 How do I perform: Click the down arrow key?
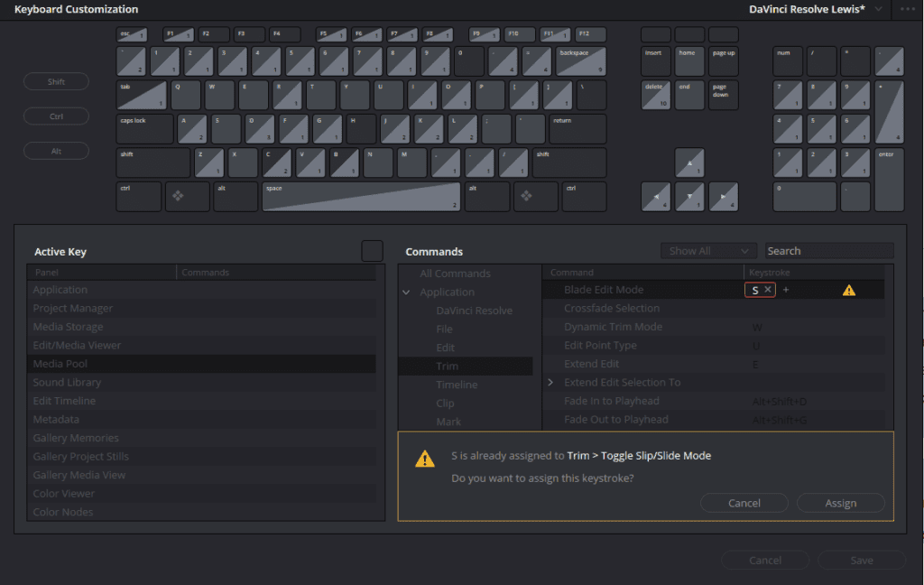[x=689, y=197]
